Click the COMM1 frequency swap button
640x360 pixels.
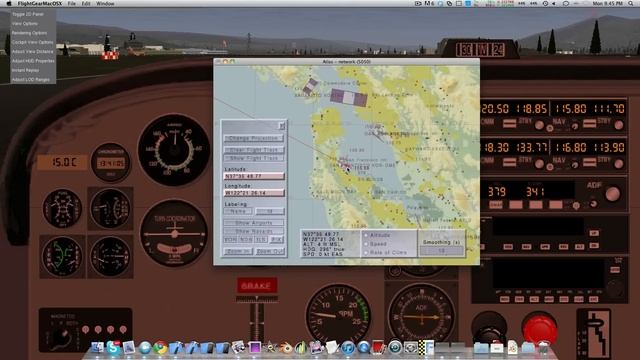click(509, 123)
